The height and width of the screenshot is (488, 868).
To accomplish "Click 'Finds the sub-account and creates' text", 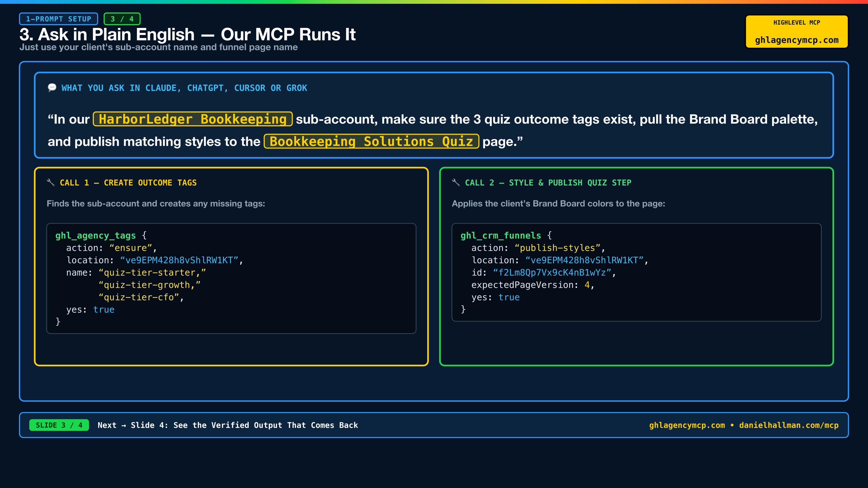I will coord(156,203).
